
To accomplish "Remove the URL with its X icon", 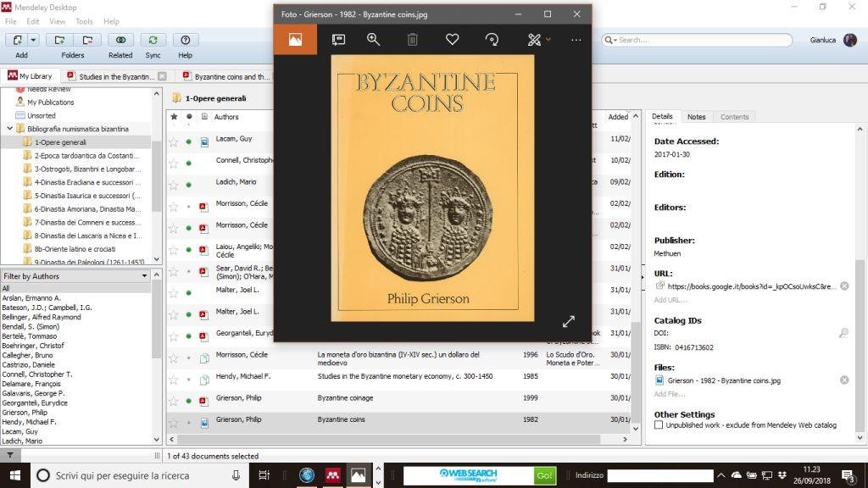I will coord(844,286).
